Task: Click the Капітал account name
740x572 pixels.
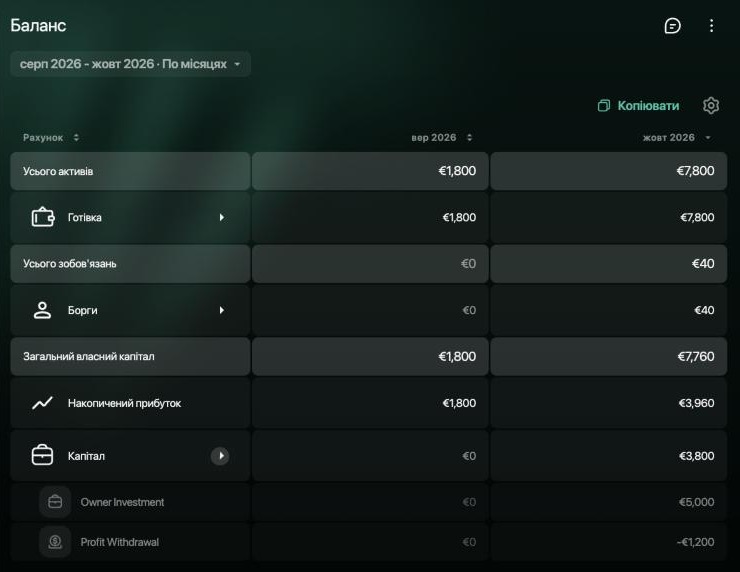Action: (x=86, y=456)
